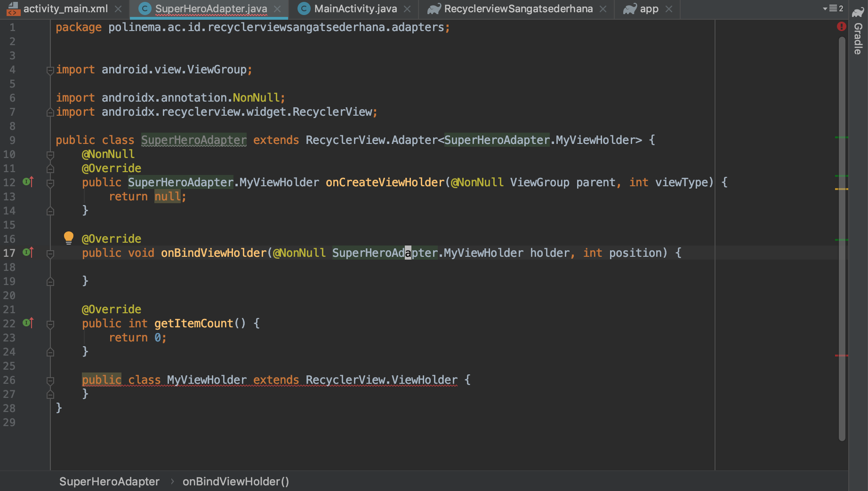Click the class icon on SuperHeroAdapter.java tab
Screen dimensions: 868x491
click(x=145, y=9)
